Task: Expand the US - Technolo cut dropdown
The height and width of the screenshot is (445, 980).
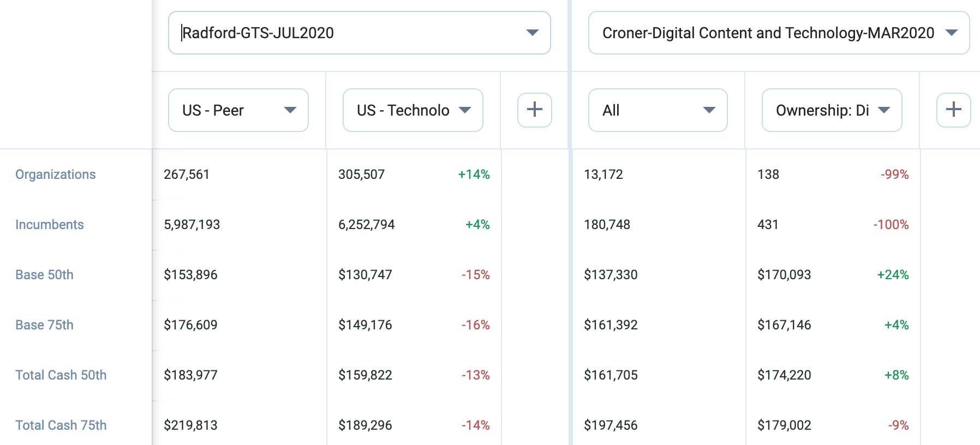Action: 413,110
